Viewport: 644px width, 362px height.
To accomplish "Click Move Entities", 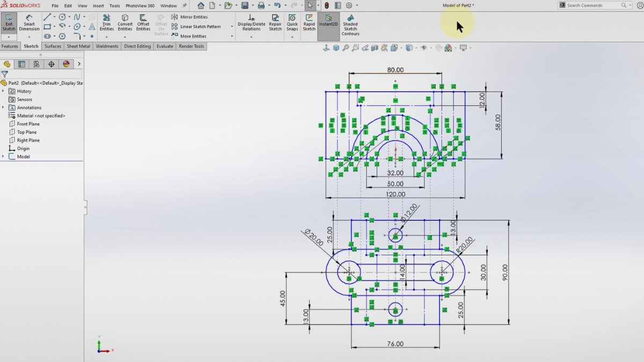I will [189, 36].
